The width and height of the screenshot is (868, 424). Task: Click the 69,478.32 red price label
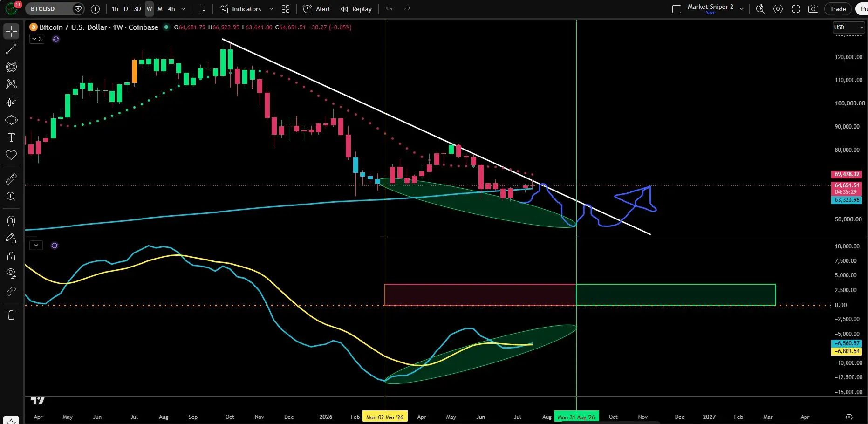click(x=847, y=174)
